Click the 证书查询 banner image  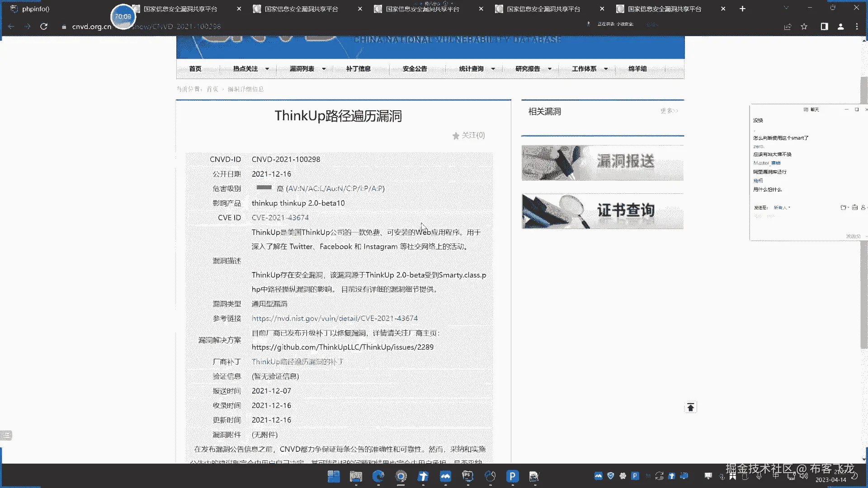(602, 211)
